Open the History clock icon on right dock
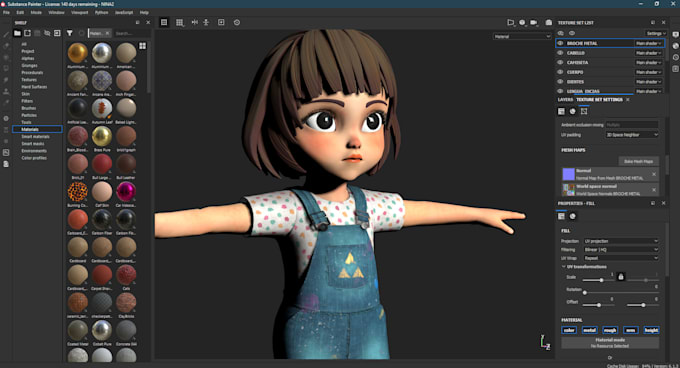The height and width of the screenshot is (368, 680). (x=675, y=57)
